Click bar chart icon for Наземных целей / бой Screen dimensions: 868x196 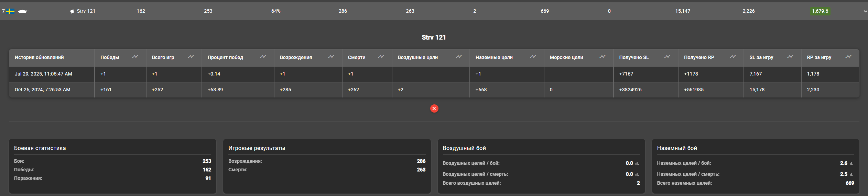[x=851, y=164]
